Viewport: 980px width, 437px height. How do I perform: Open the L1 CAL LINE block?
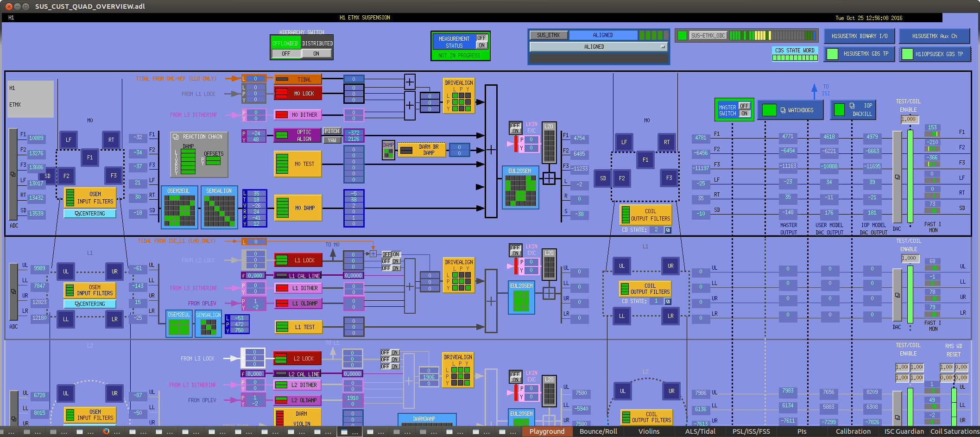298,275
